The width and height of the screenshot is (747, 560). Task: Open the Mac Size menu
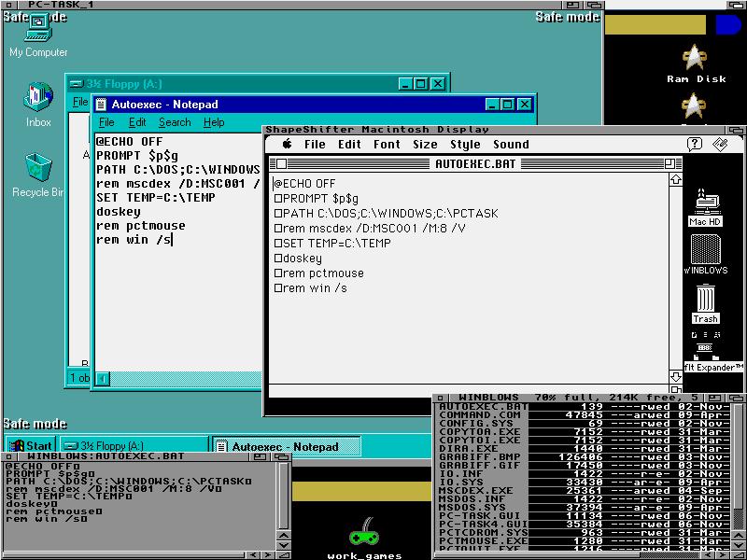[425, 145]
